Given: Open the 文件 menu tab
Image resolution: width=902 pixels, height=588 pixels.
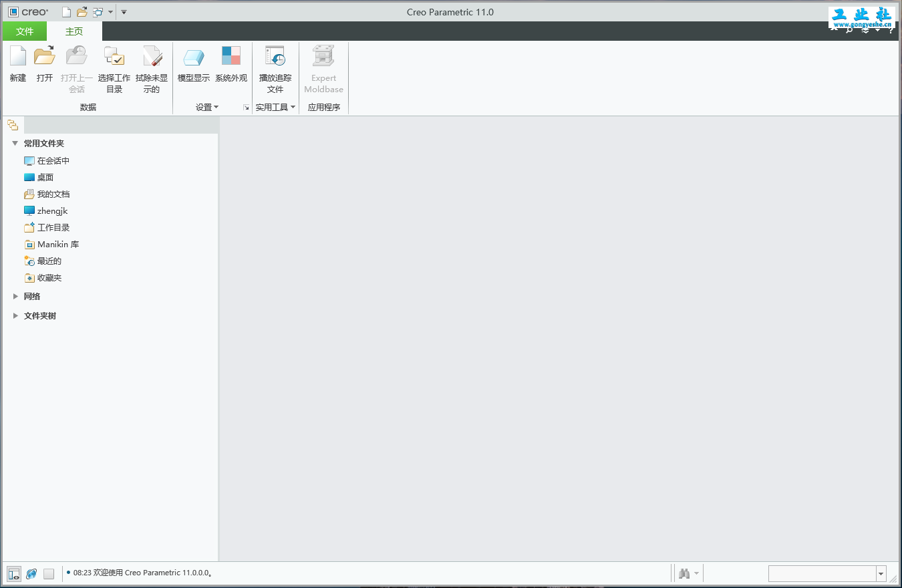Looking at the screenshot, I should (25, 31).
